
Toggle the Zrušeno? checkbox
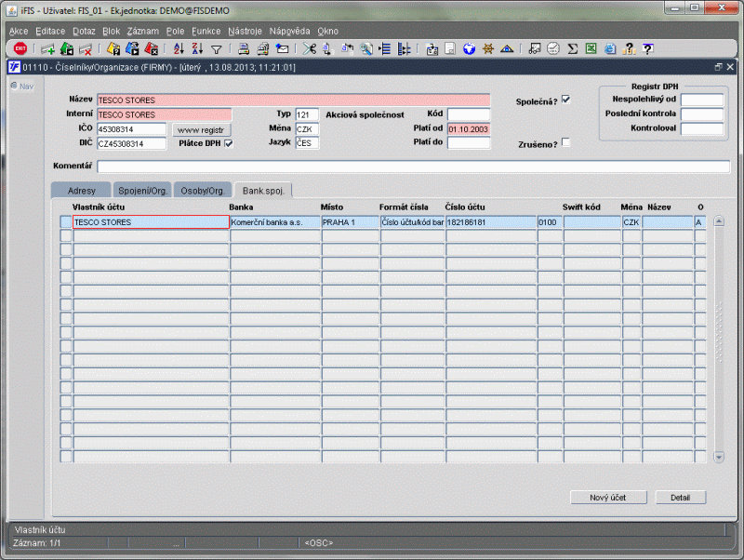[565, 142]
